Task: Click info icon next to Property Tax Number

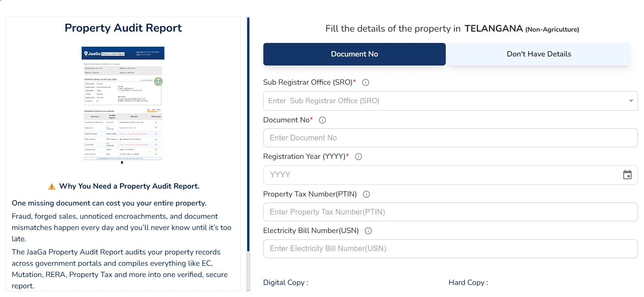Action: [x=366, y=194]
